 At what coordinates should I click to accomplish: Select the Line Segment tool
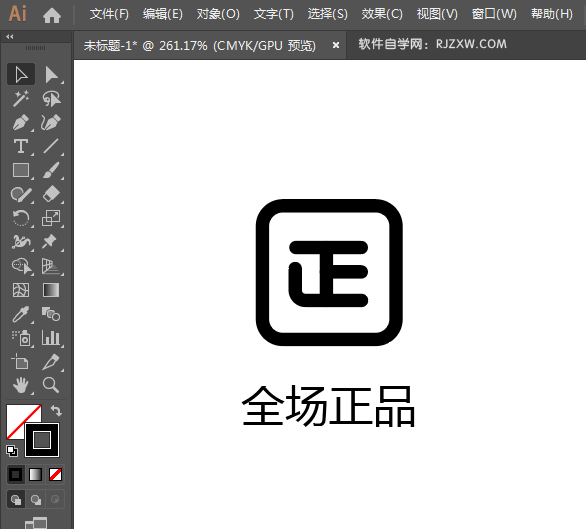point(51,146)
